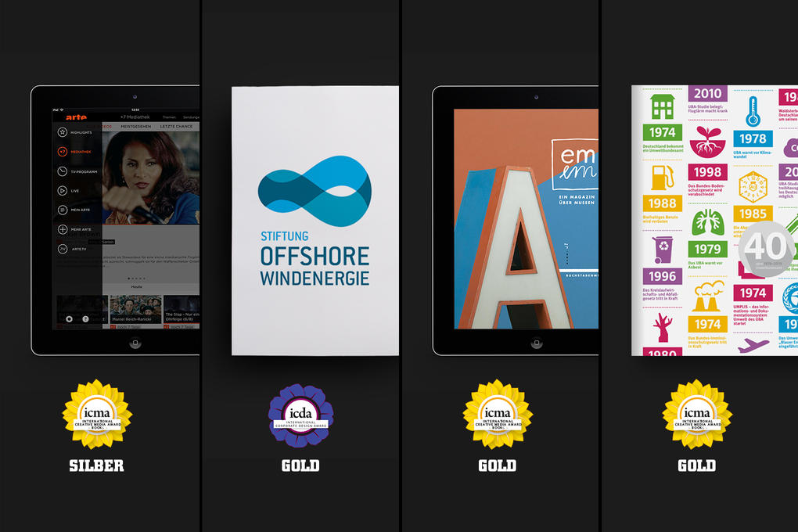Click the blue 1978 year label
798x532 pixels.
pyautogui.click(x=753, y=138)
